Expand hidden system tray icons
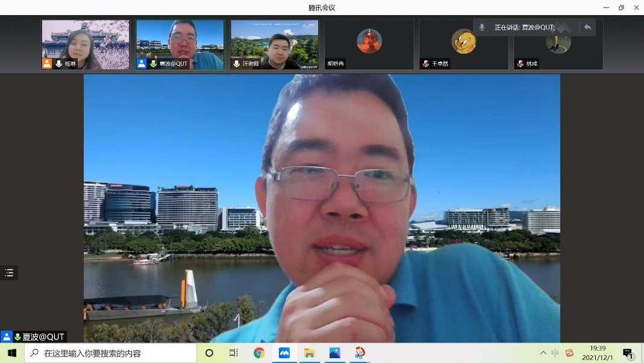644x363 pixels. click(x=543, y=353)
